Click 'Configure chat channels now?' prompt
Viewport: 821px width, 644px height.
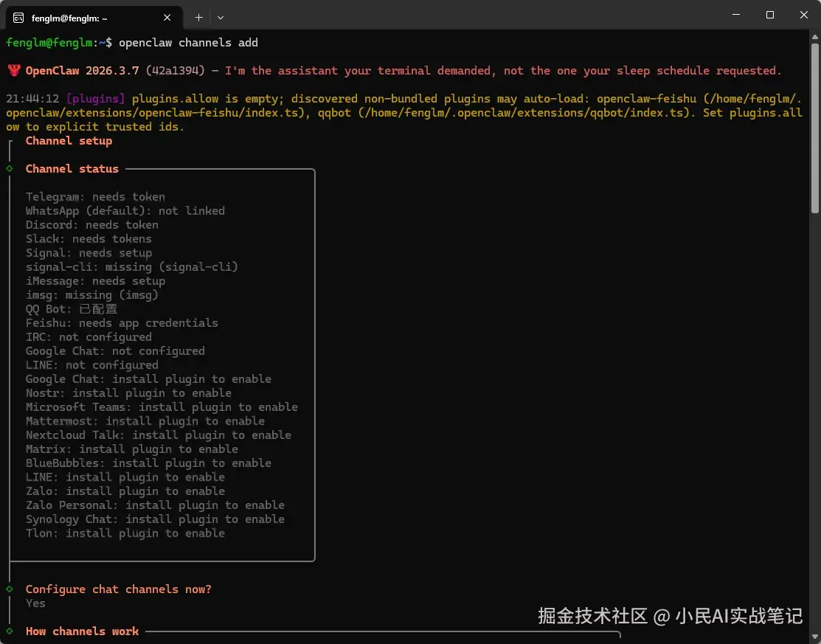point(118,589)
